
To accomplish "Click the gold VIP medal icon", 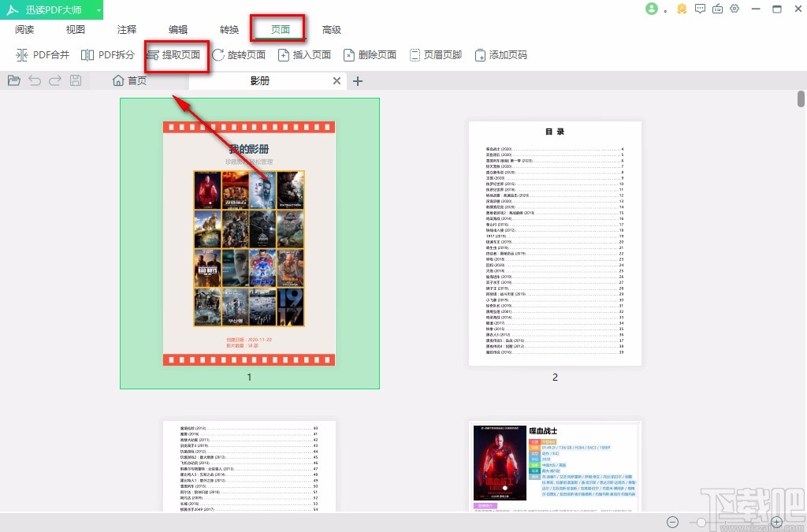I will 682,9.
